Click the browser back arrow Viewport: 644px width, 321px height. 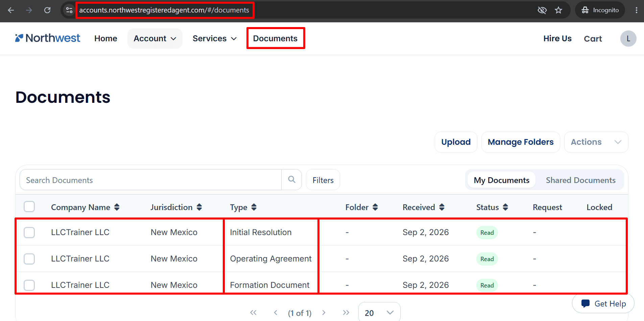coord(11,10)
